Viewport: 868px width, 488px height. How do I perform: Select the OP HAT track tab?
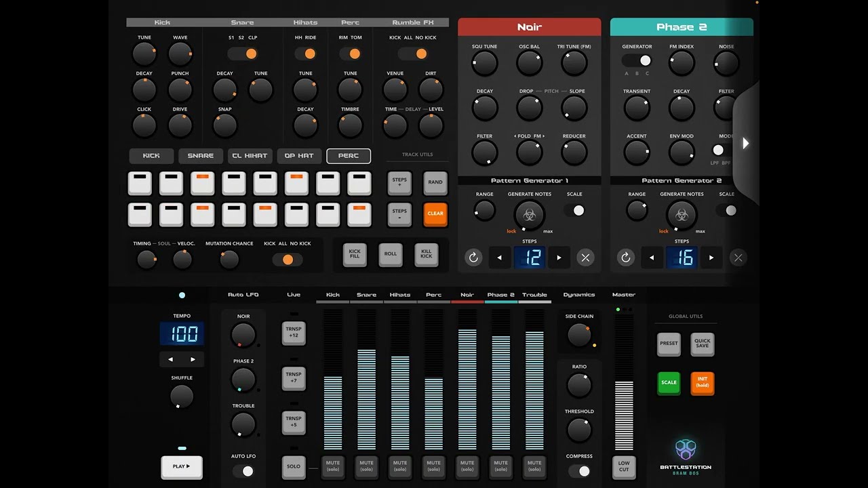(299, 156)
